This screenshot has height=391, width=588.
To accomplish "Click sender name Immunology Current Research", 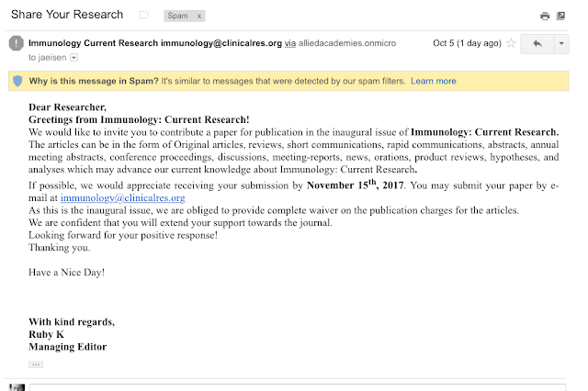I will [x=93, y=43].
